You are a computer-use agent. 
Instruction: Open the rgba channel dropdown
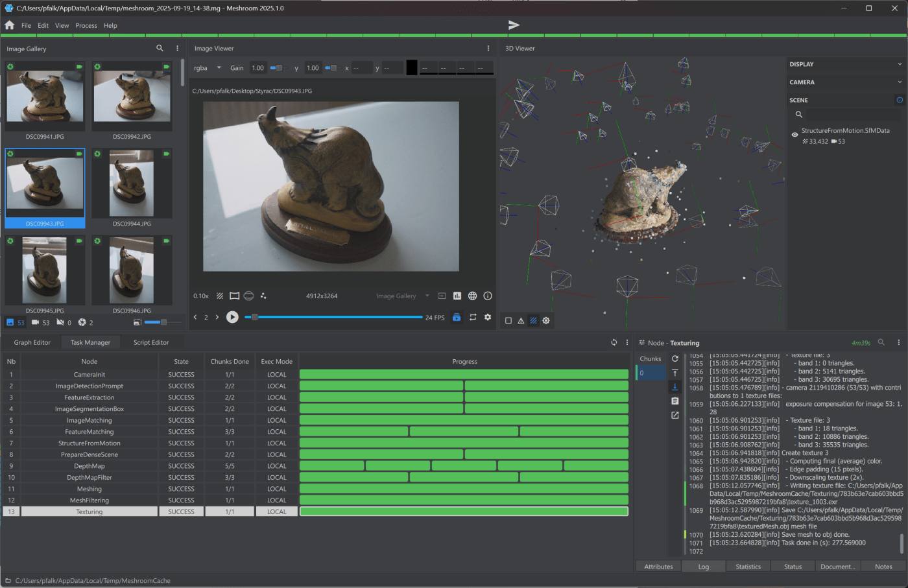point(208,68)
